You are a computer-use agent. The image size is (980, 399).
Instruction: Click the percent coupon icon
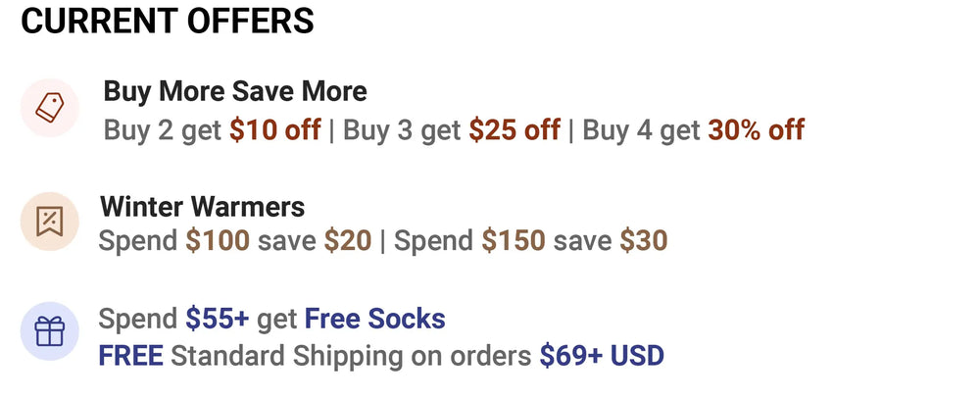(49, 223)
